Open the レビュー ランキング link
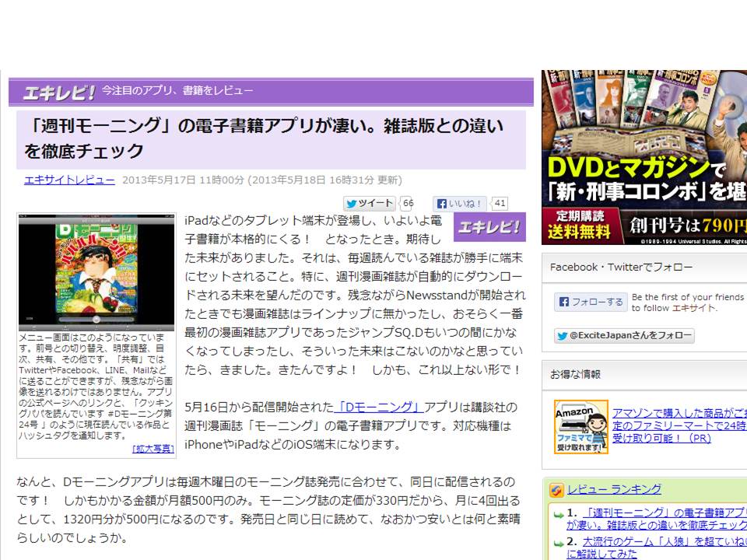The height and width of the screenshot is (560, 747). click(x=614, y=489)
